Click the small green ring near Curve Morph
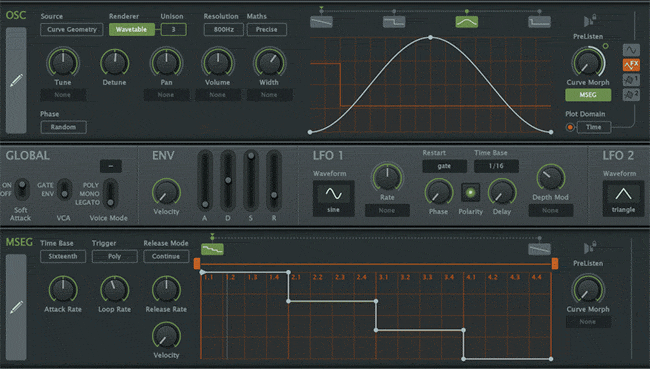The image size is (650, 369). 606,46
